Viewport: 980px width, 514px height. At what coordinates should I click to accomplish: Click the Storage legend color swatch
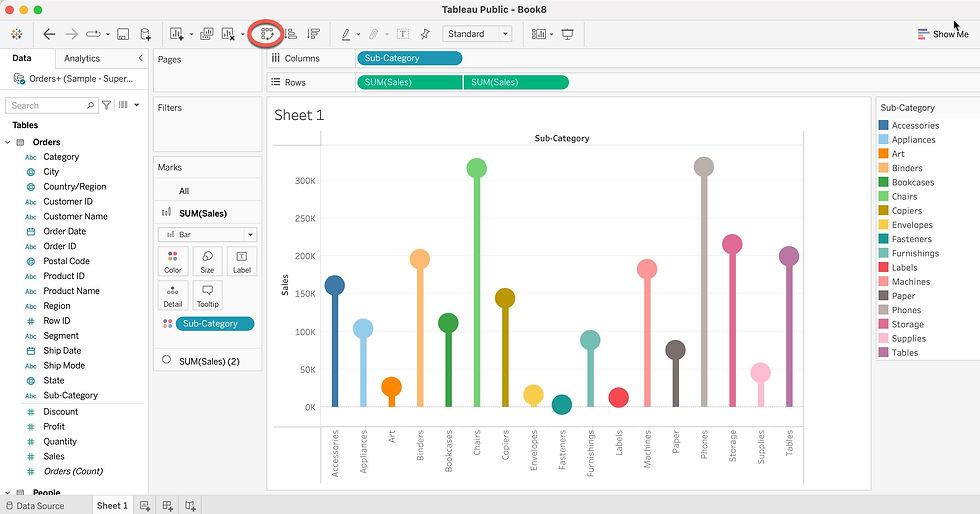tap(883, 324)
